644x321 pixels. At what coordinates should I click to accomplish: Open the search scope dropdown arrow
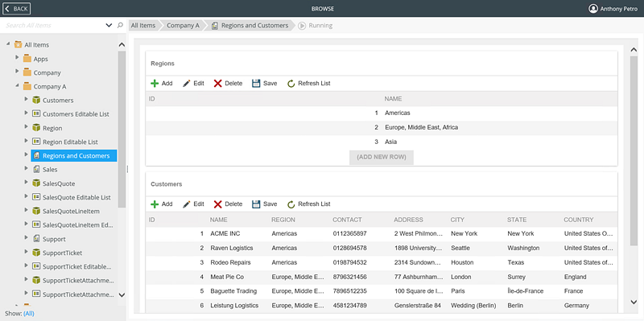click(109, 25)
